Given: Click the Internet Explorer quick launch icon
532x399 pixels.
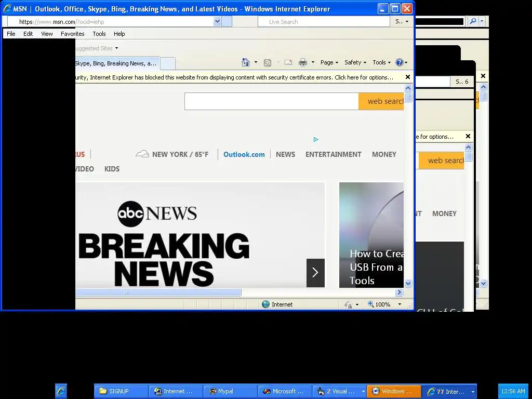Looking at the screenshot, I should (x=61, y=391).
